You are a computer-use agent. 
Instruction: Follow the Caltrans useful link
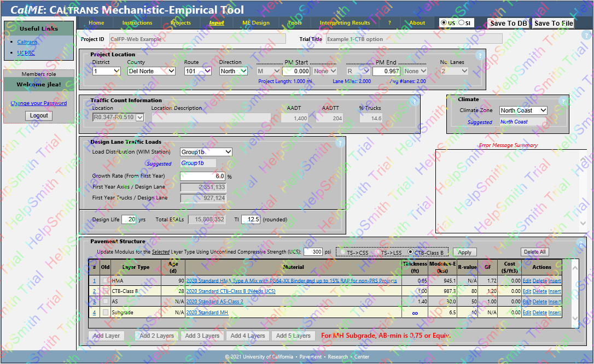coord(27,42)
